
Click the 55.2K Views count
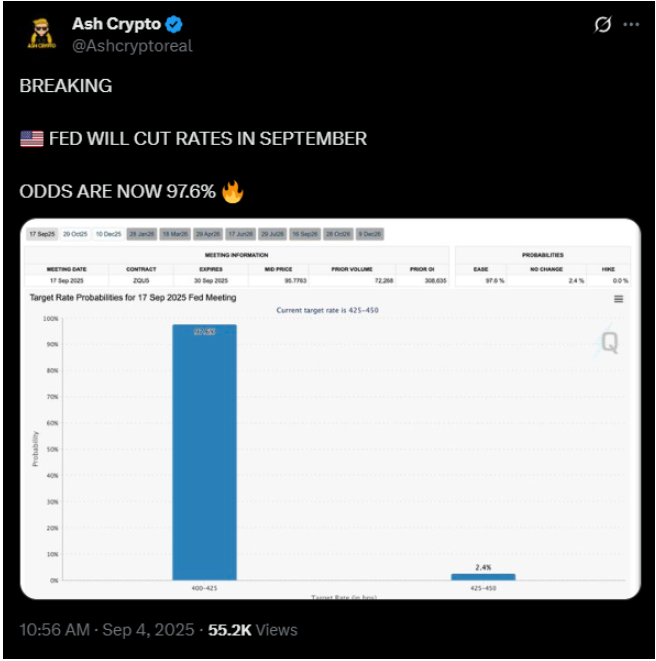pyautogui.click(x=252, y=630)
